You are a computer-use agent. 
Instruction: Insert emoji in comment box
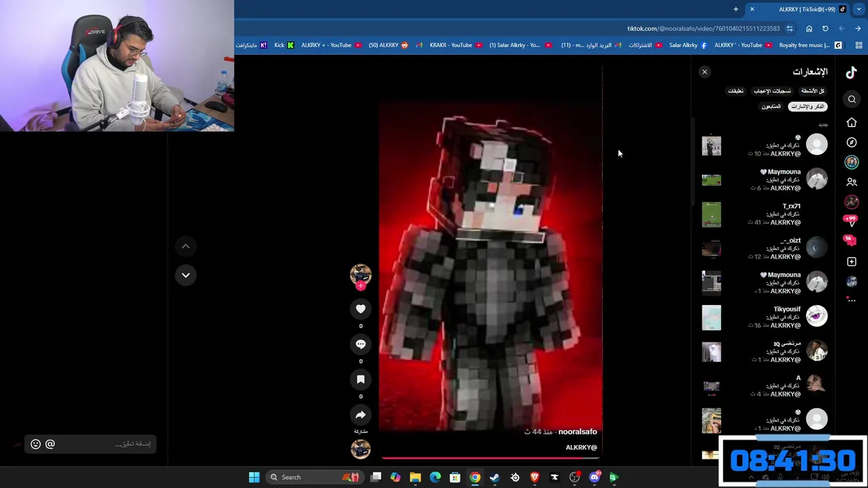pyautogui.click(x=36, y=444)
